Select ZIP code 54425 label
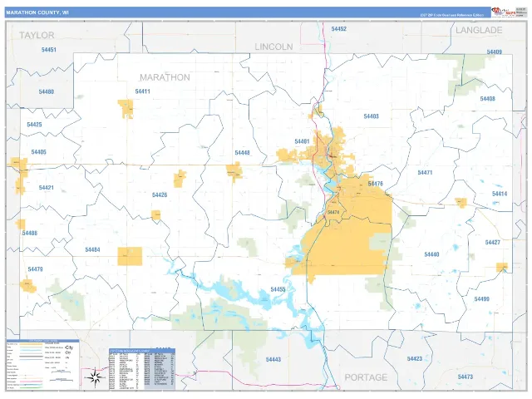 (x=34, y=125)
